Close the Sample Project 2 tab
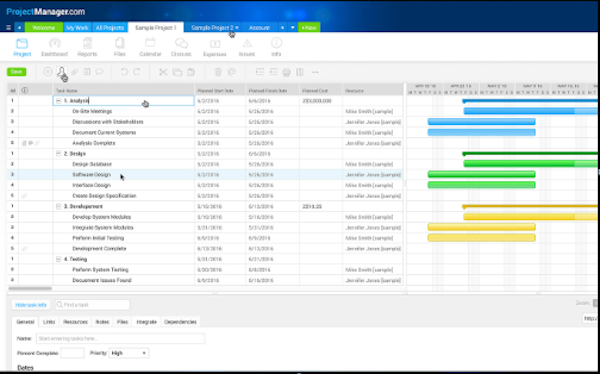This screenshot has height=374, width=600. [237, 28]
